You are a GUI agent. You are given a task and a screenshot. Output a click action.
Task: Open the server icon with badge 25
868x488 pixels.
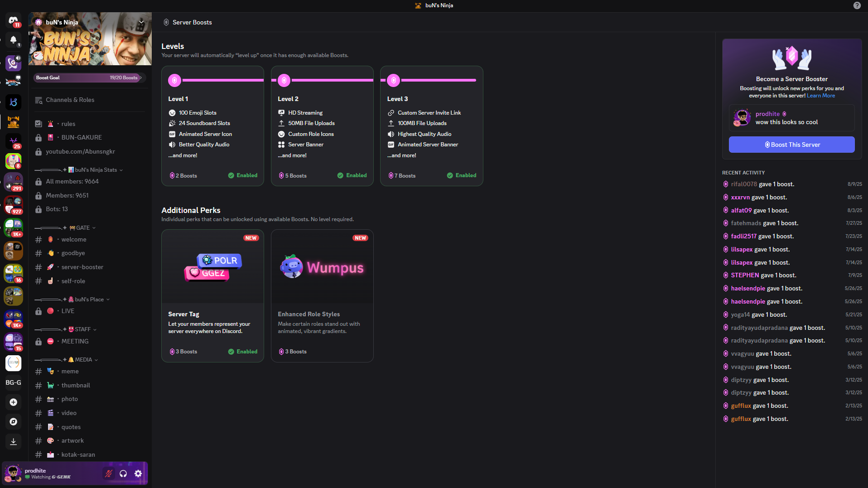click(13, 141)
